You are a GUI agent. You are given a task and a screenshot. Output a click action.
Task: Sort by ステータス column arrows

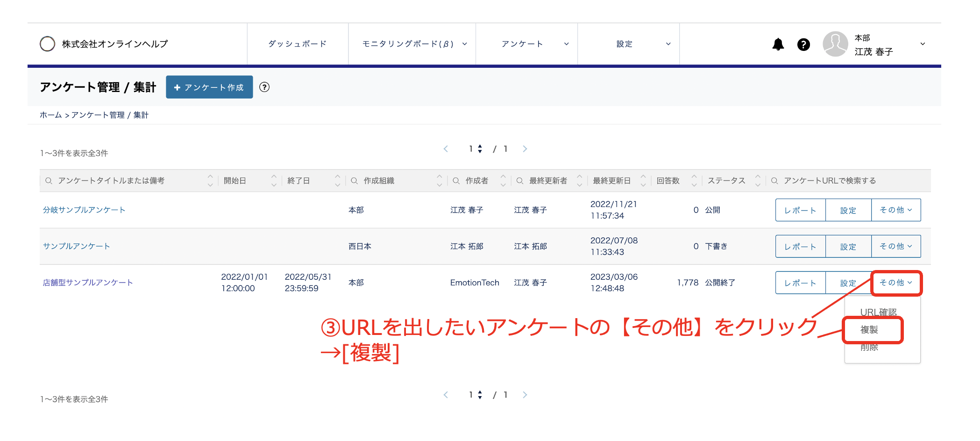(758, 181)
